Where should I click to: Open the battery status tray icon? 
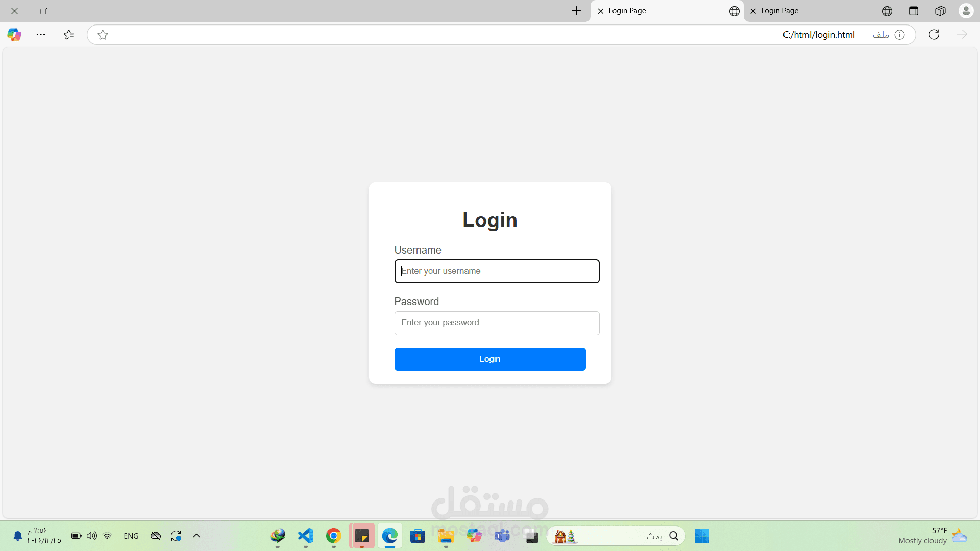[77, 536]
